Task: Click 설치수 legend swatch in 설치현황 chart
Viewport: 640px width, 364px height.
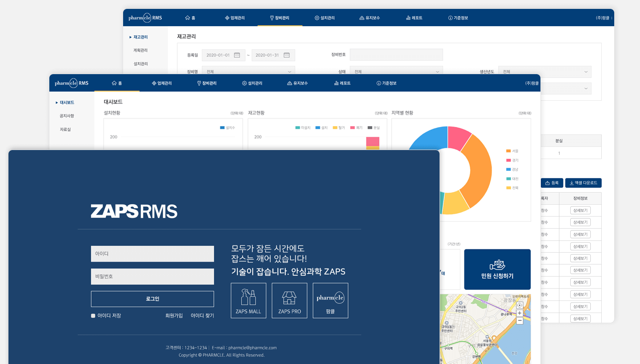Action: 222,128
